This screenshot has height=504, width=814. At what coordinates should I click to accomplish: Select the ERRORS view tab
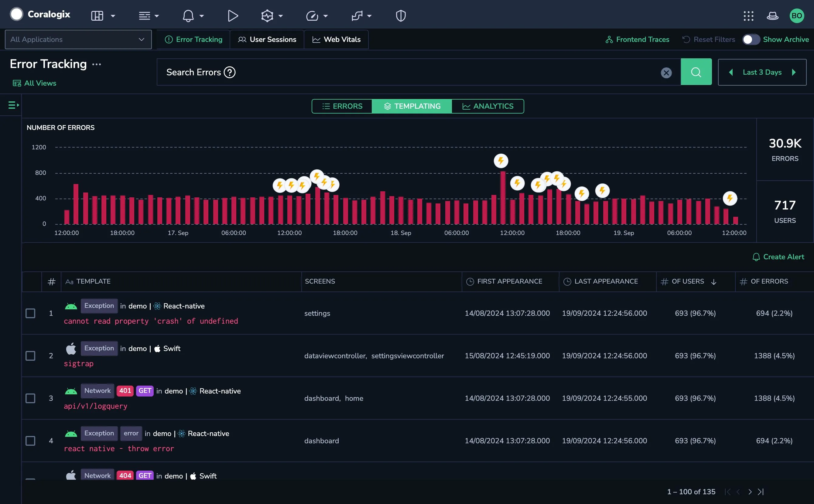coord(342,106)
